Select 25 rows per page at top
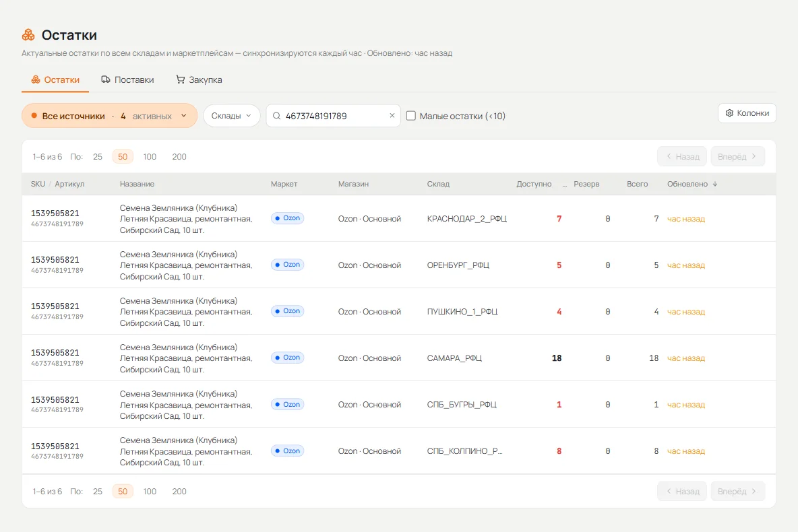 98,157
